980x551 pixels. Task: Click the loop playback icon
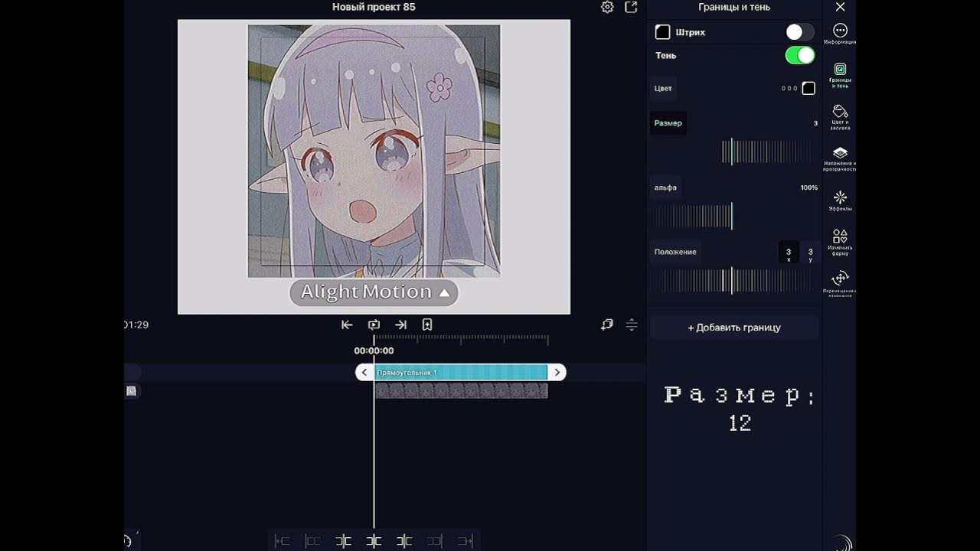(374, 324)
